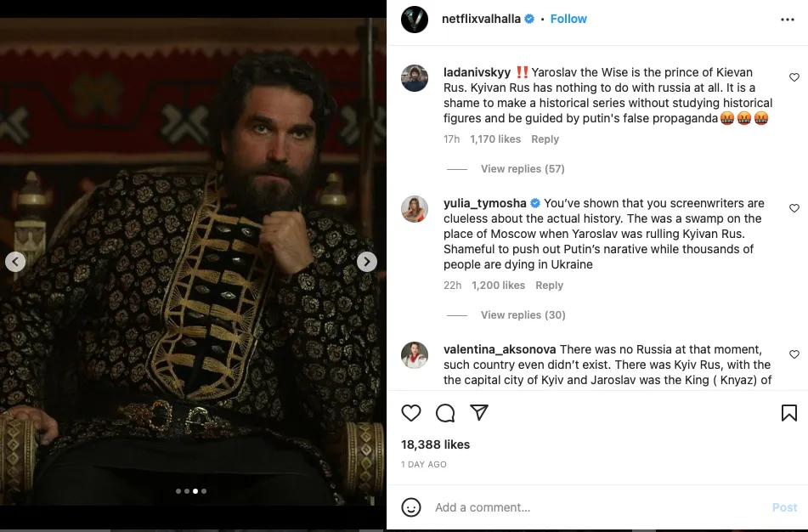
Task: Share the post via paper plane icon
Action: tap(479, 413)
